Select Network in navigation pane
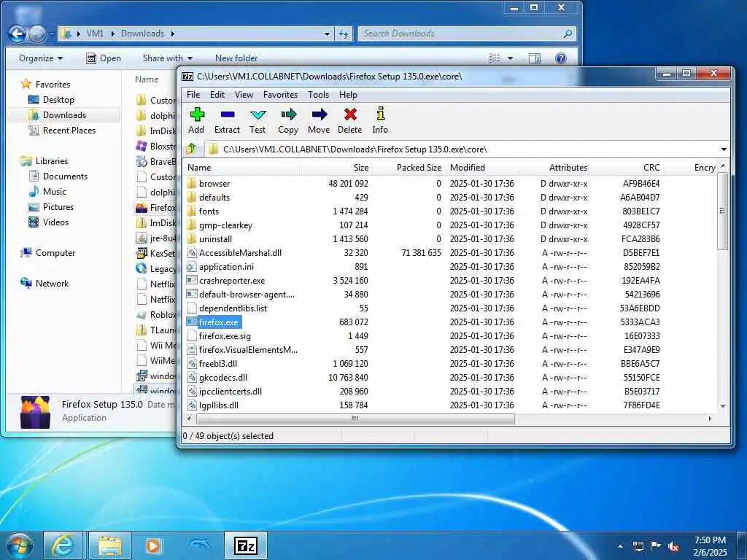This screenshot has width=747, height=560. (x=44, y=284)
